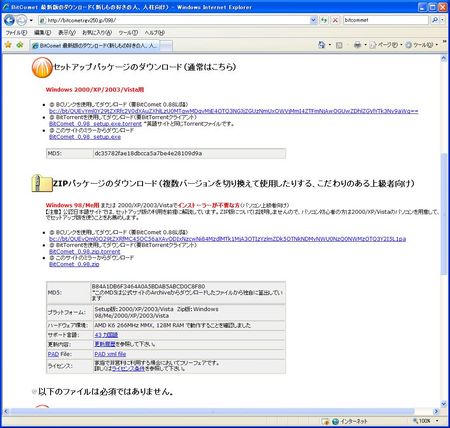The width and height of the screenshot is (450, 428).
Task: Click the magnifier Search button
Action: [x=435, y=20]
